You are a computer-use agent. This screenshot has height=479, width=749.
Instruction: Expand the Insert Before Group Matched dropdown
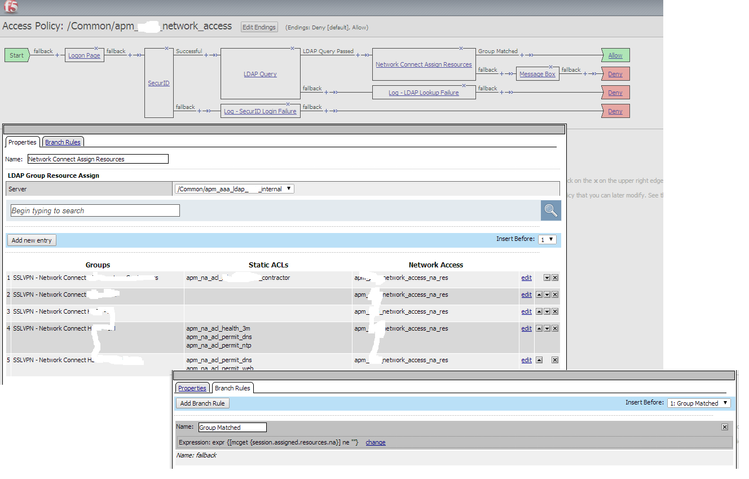[699, 403]
